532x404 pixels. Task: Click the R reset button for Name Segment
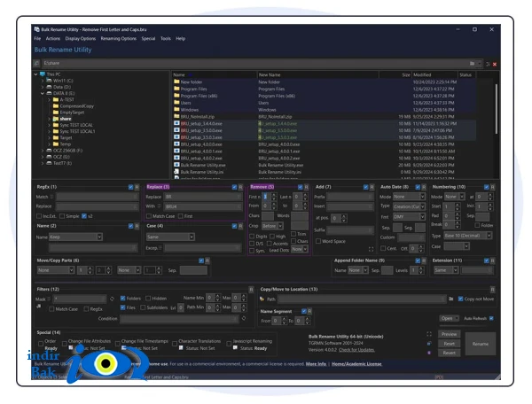[309, 311]
